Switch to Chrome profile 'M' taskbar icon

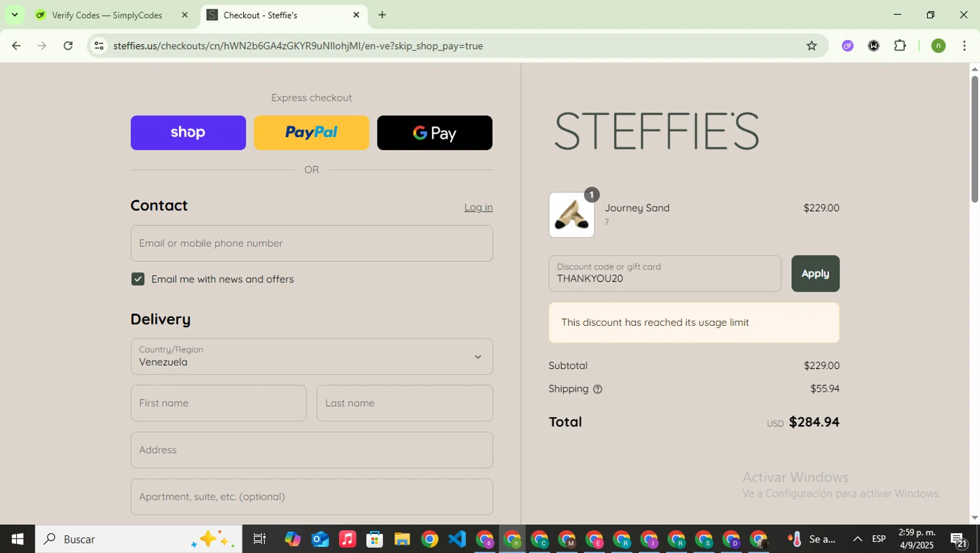click(x=567, y=539)
